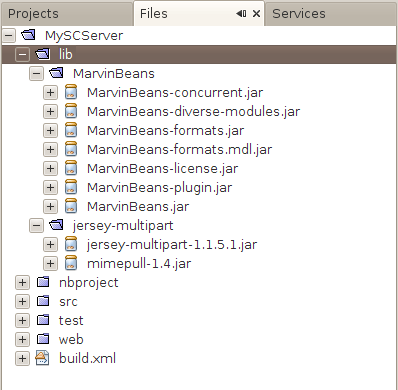
Task: Expand jersey-multipart-1.1.5.1.jar node
Action: pos(50,245)
